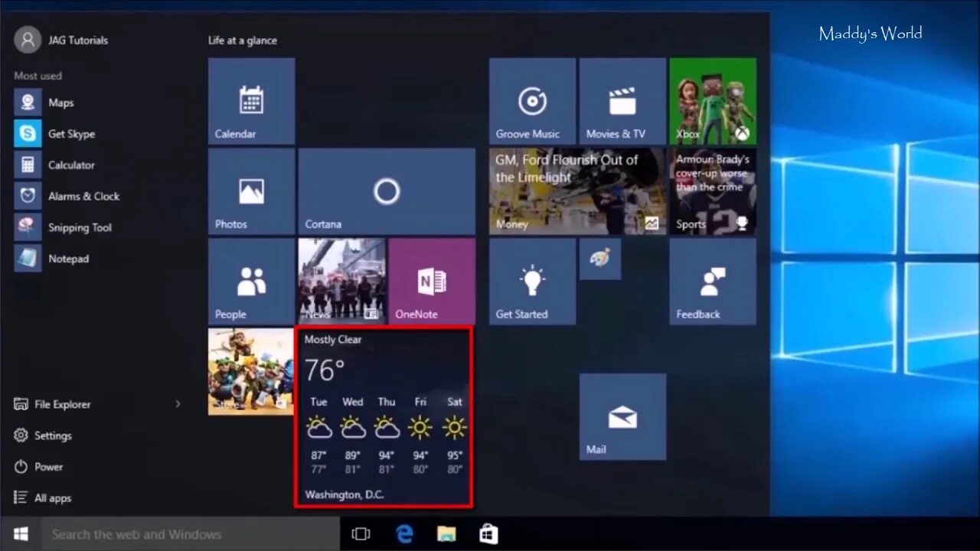This screenshot has height=551, width=980.
Task: Open the Mail tile
Action: pyautogui.click(x=622, y=417)
